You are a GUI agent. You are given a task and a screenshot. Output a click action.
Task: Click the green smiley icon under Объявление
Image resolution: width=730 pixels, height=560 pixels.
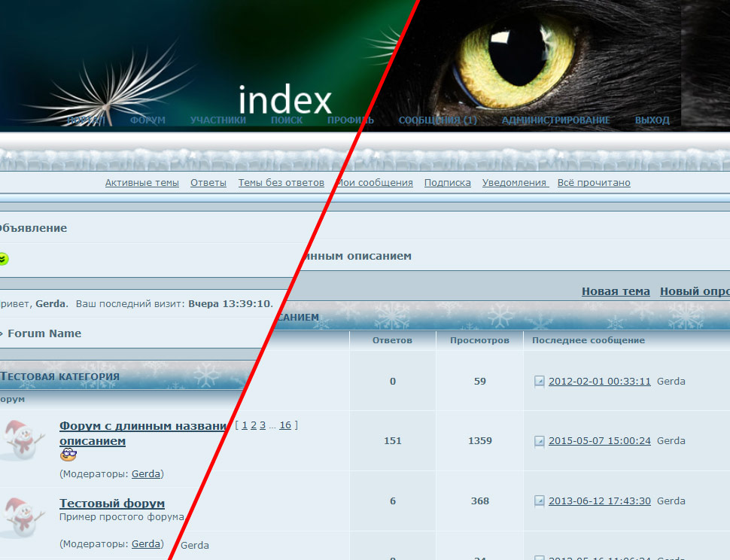(x=3, y=259)
